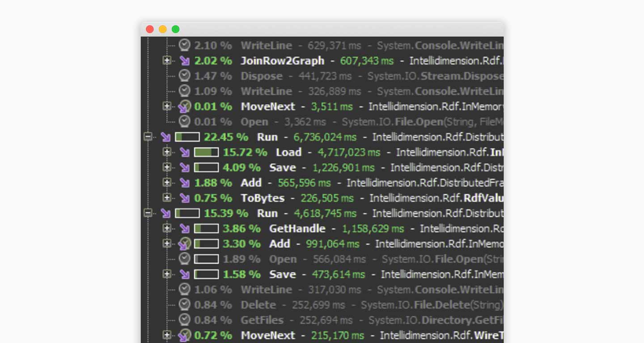
Task: Click the purple arrow icon beside GetHandle
Action: point(185,228)
